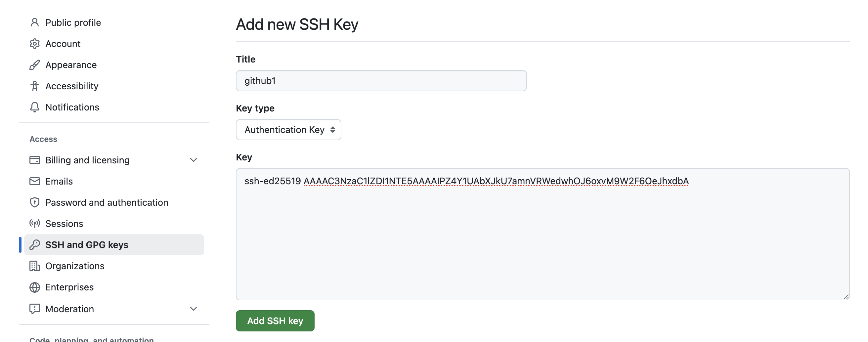
Task: Open the Key type dropdown
Action: pos(288,130)
